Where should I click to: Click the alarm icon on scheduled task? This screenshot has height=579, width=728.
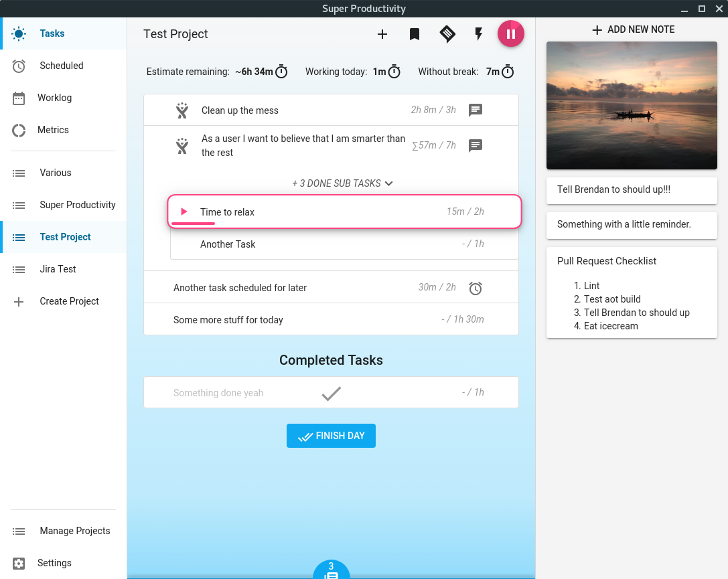476,288
